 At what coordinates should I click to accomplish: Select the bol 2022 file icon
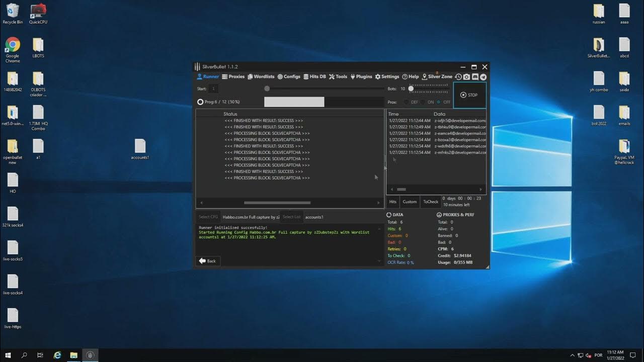[599, 115]
